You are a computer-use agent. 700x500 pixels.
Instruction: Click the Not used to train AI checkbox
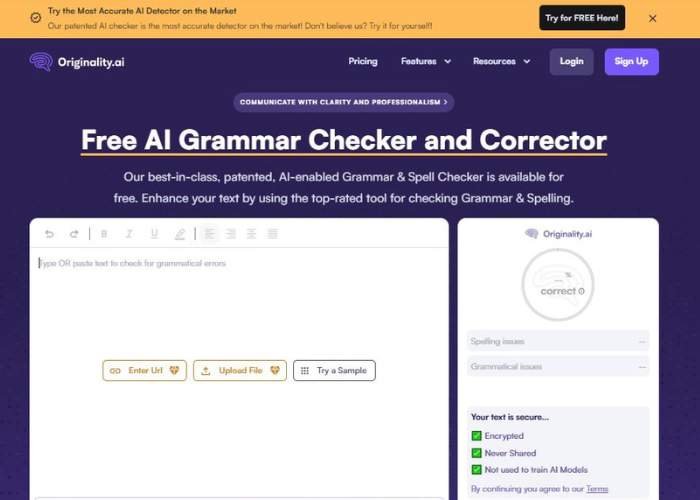pos(477,470)
